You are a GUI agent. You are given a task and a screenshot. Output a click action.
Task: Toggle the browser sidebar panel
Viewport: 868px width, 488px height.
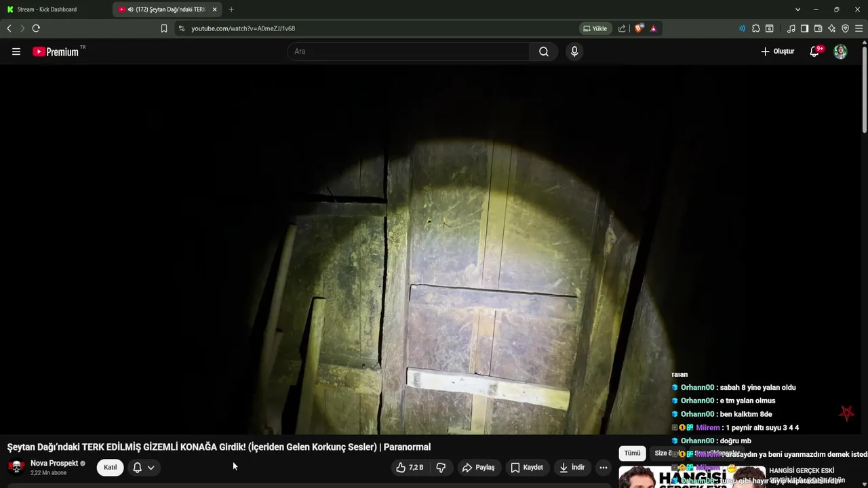tap(804, 28)
